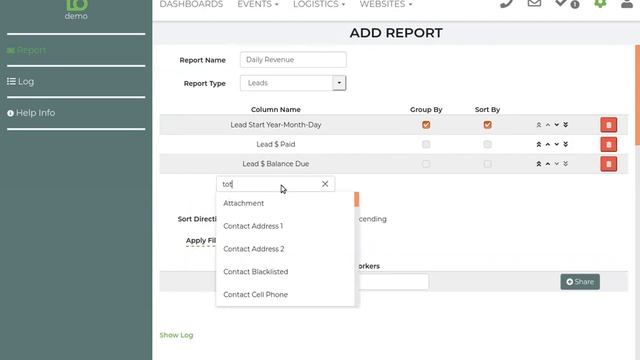Open the Report Type dropdown arrow
This screenshot has height=360, width=640.
[x=339, y=83]
